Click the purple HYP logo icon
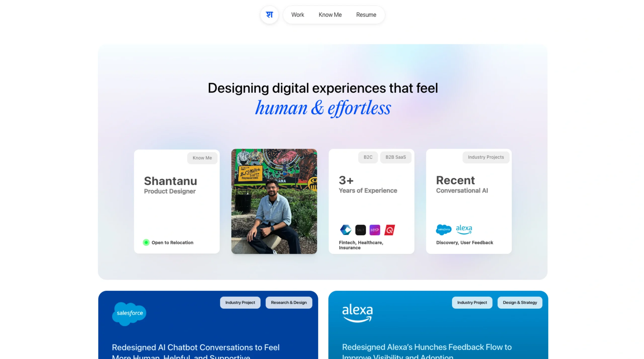The width and height of the screenshot is (644, 359). tap(375, 230)
